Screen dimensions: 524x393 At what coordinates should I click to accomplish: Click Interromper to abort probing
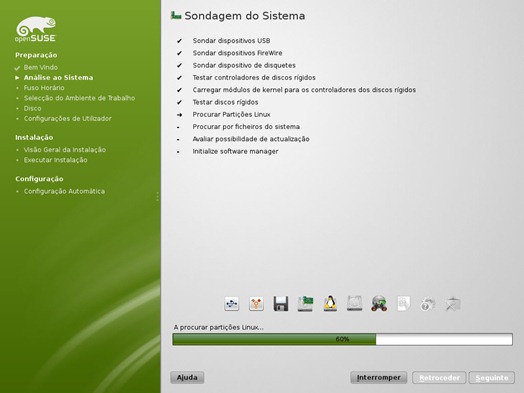click(379, 378)
